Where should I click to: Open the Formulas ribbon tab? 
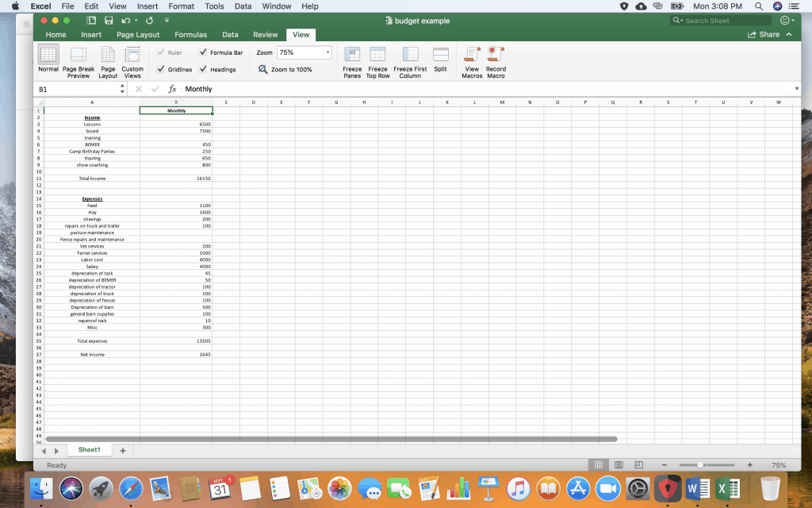(x=190, y=35)
